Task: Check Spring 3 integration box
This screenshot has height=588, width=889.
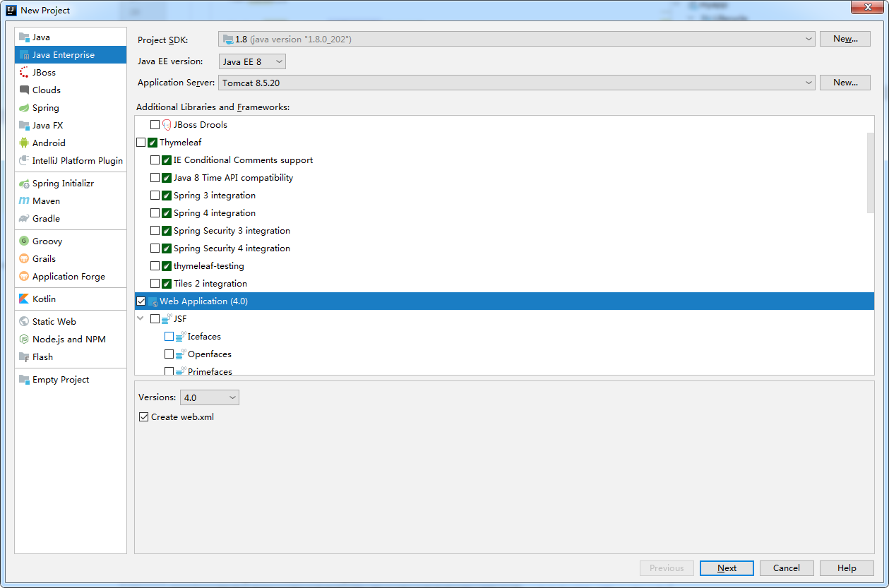Action: (155, 195)
